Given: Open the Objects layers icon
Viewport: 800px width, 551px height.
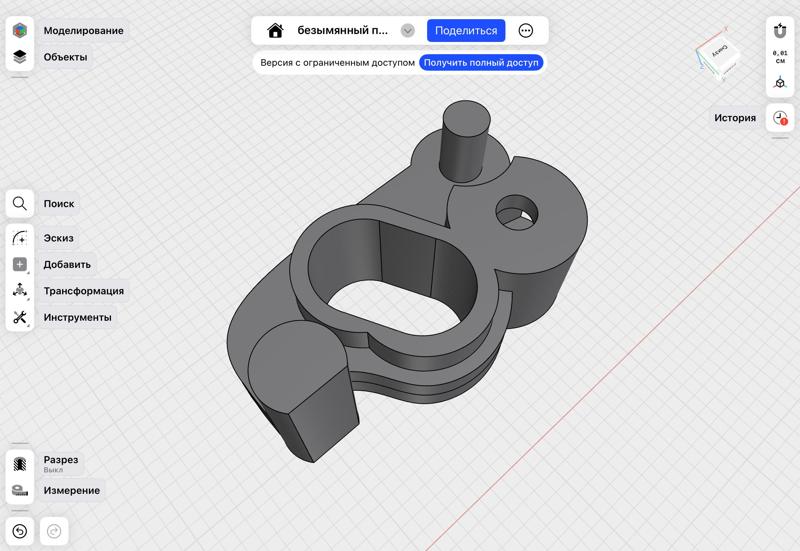Looking at the screenshot, I should coord(20,57).
